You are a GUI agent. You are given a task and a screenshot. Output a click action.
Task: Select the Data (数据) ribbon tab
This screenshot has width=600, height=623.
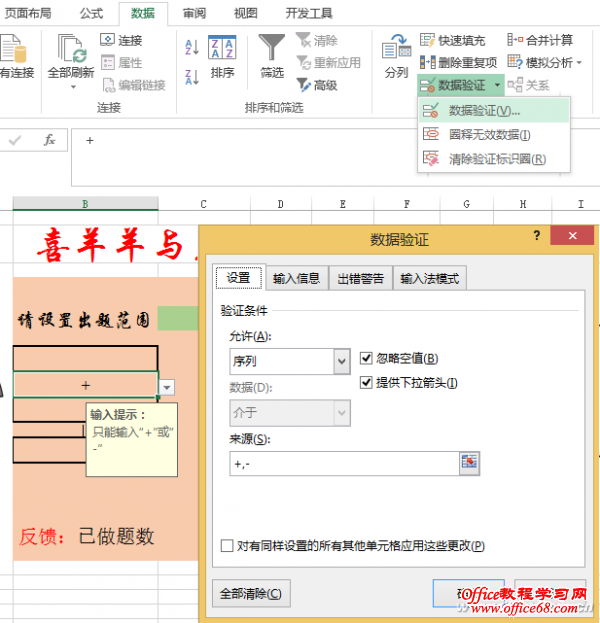pos(143,13)
